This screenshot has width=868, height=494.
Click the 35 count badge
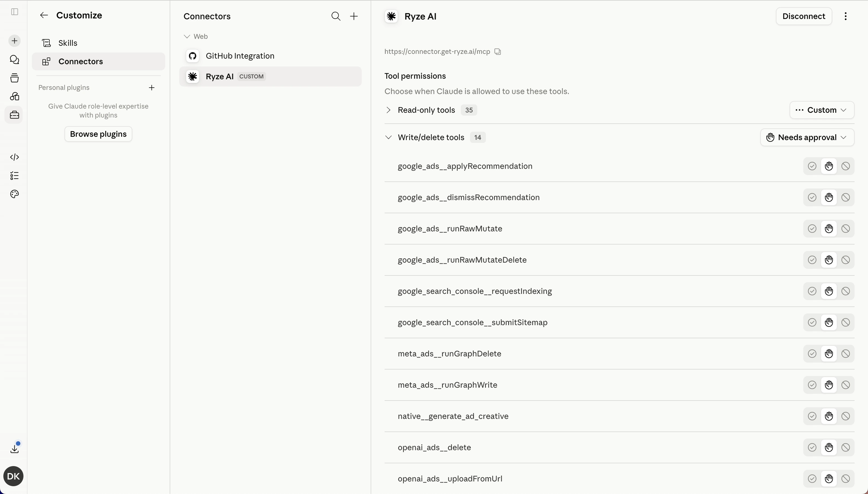pos(469,110)
